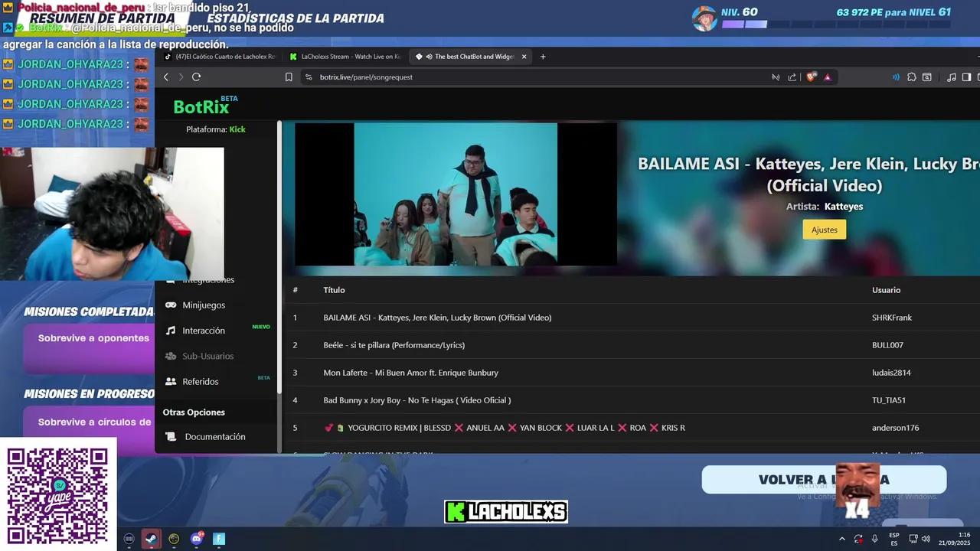Select Mon Laferte Mi Buen Amor row
The image size is (980, 551).
(632, 373)
